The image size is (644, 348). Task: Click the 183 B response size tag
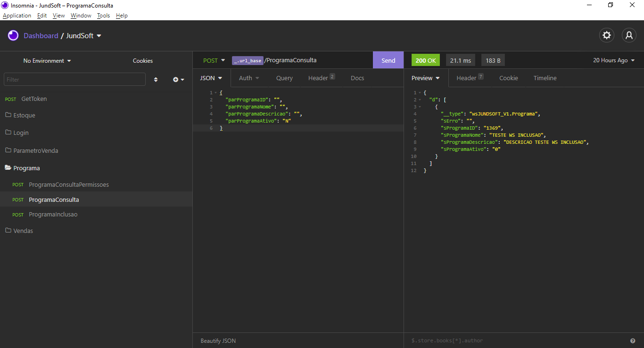493,60
